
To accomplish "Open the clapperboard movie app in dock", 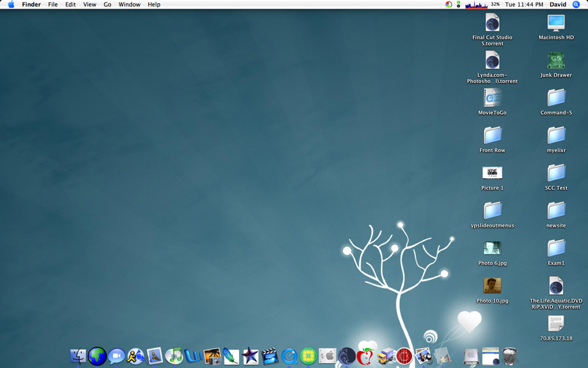I will [x=270, y=356].
